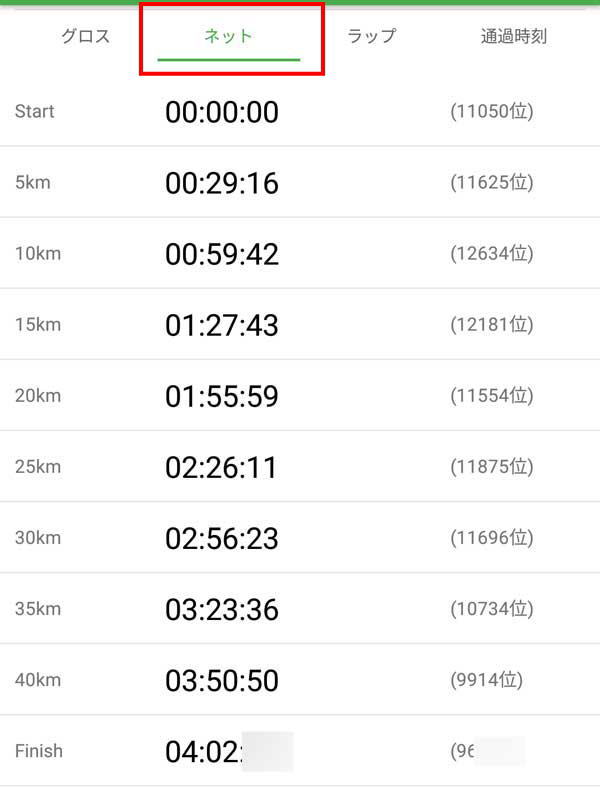Image resolution: width=600 pixels, height=788 pixels.
Task: Click the 40km time 03:50:50
Action: tap(222, 680)
